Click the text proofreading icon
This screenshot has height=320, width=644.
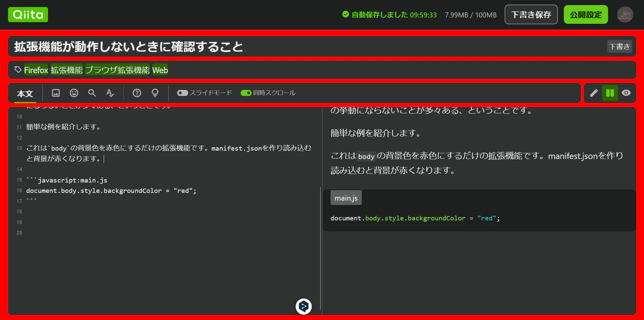pos(110,93)
